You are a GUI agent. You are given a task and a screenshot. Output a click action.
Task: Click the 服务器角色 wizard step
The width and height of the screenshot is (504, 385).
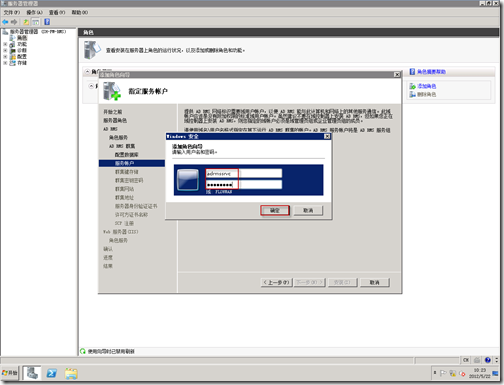pos(115,120)
